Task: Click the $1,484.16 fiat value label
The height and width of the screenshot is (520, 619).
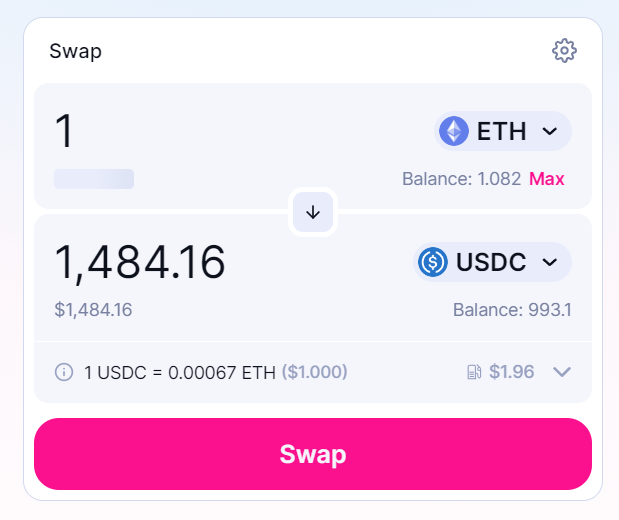Action: click(93, 309)
